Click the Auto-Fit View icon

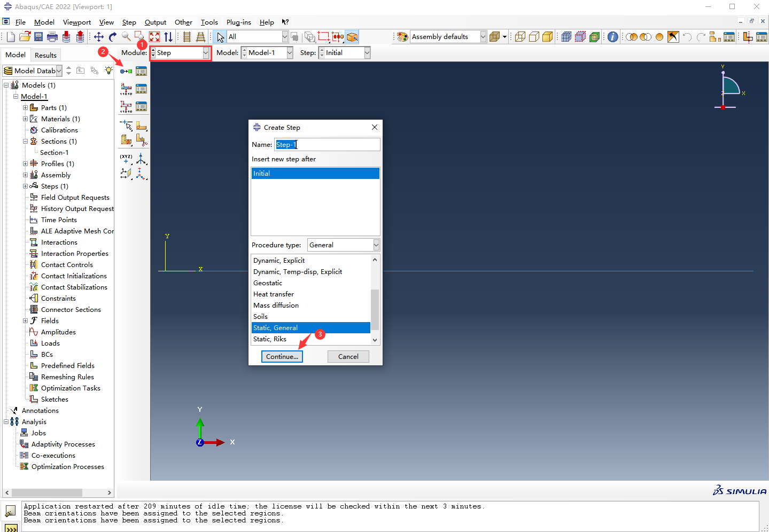(x=154, y=37)
